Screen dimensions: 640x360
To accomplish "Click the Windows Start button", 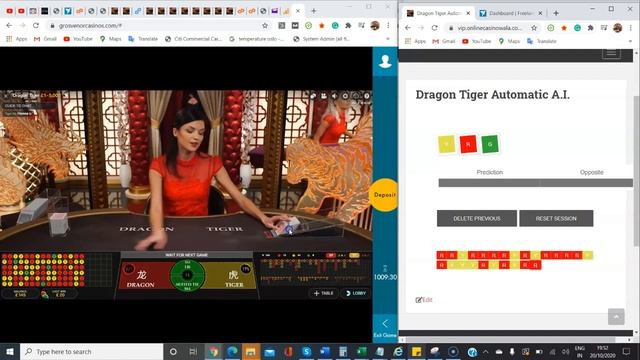I will (x=10, y=351).
